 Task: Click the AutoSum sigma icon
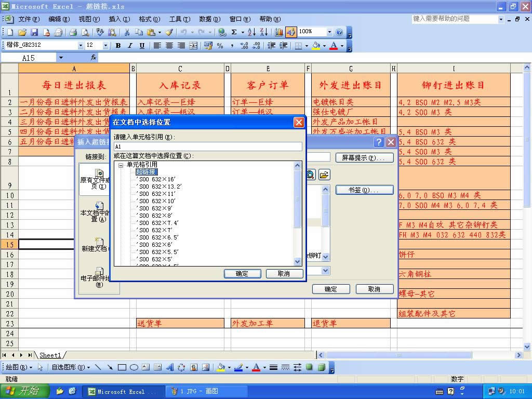[234, 32]
